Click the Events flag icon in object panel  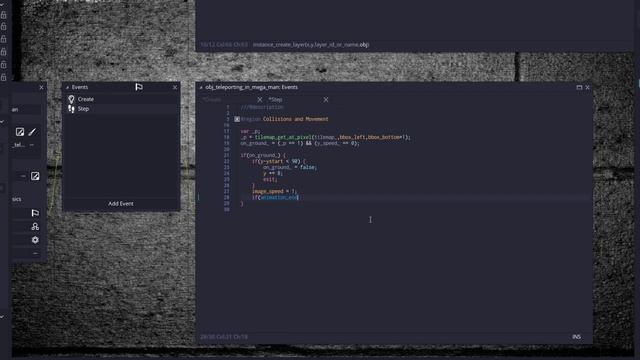(35, 213)
